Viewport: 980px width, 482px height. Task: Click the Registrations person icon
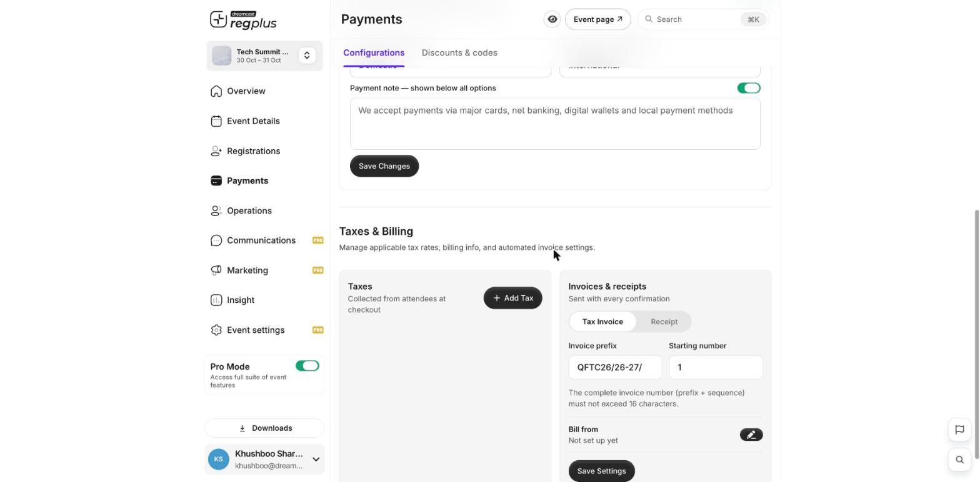click(x=216, y=151)
